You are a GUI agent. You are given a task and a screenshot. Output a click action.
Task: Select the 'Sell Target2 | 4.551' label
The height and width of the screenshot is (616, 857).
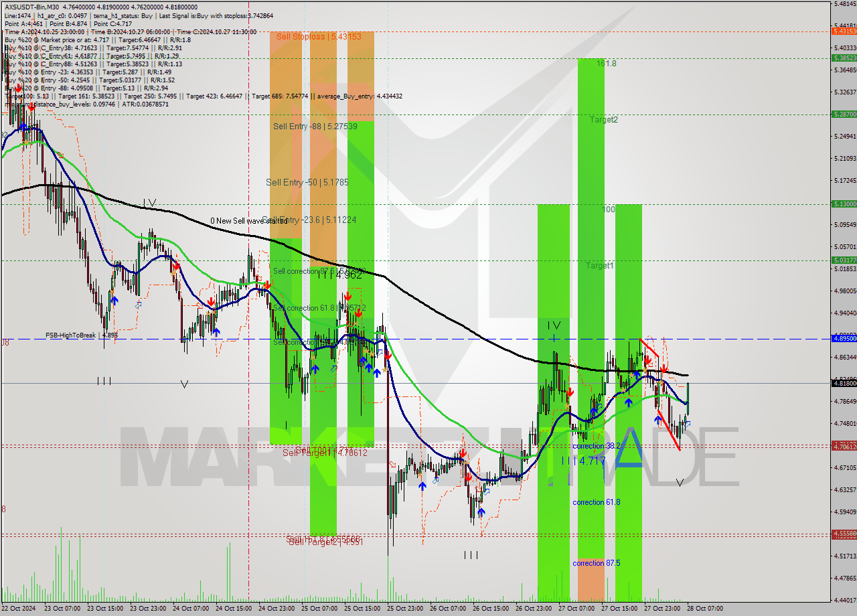(325, 542)
